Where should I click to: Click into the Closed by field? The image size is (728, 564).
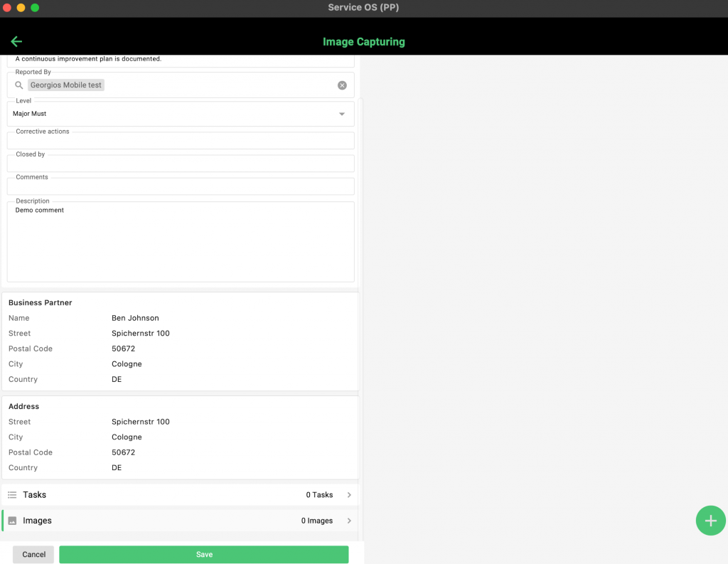(181, 164)
